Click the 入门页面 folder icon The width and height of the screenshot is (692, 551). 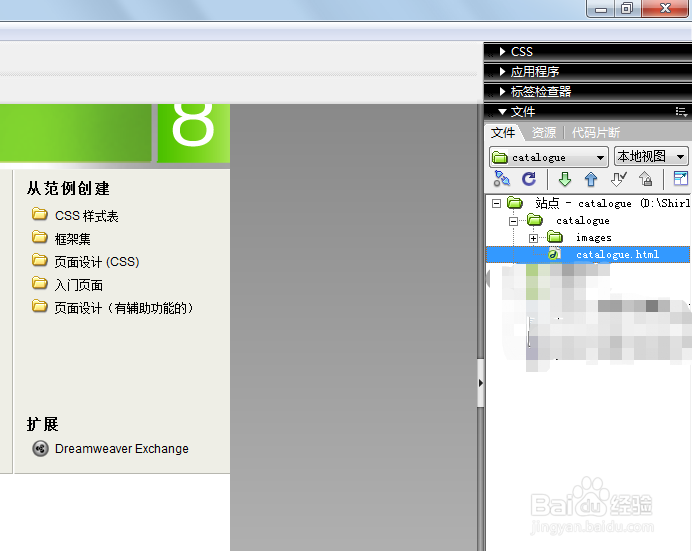(40, 283)
